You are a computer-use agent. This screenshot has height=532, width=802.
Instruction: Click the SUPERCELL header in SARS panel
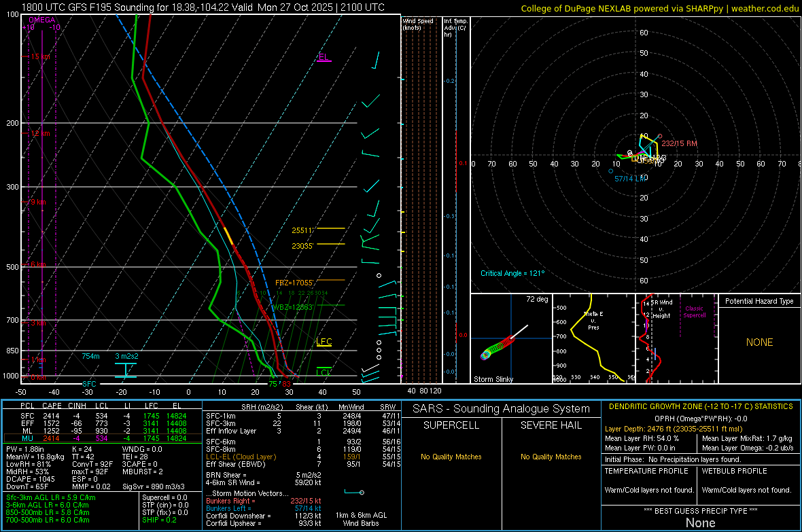coord(451,425)
